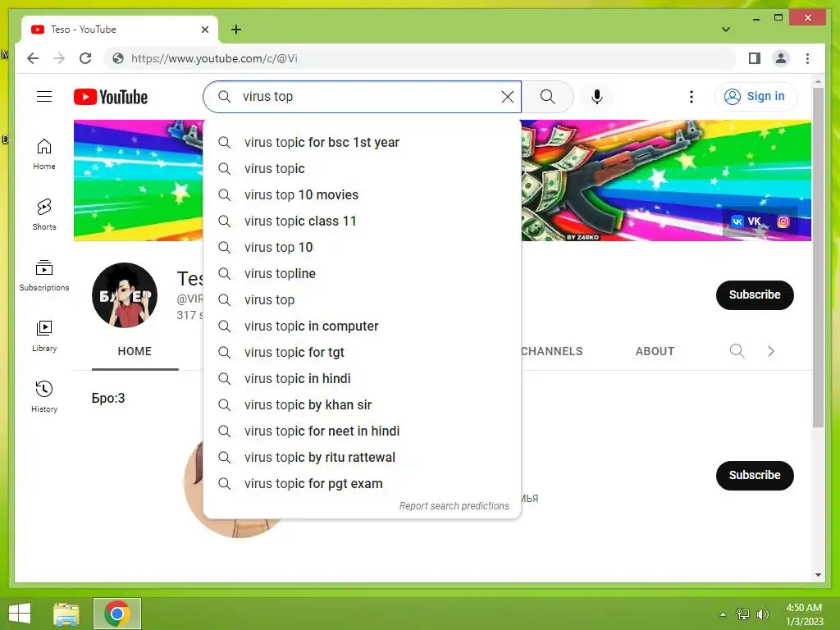Viewport: 840px width, 630px height.
Task: Open Subscriptions in the sidebar
Action: (x=44, y=276)
